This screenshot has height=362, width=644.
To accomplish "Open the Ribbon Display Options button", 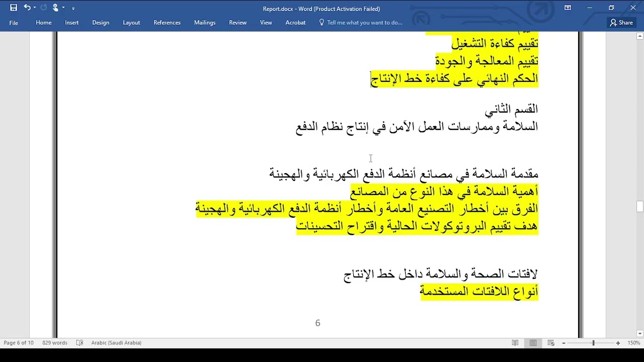I will 568,8.
